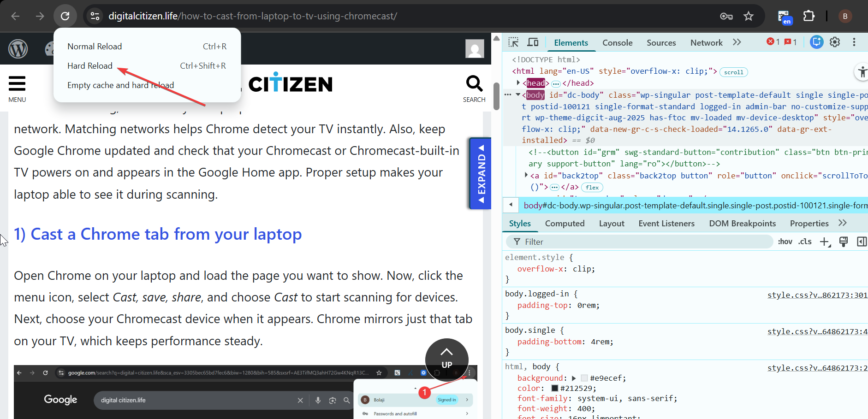This screenshot has width=868, height=419.
Task: Open DevTools settings gear
Action: tap(835, 42)
